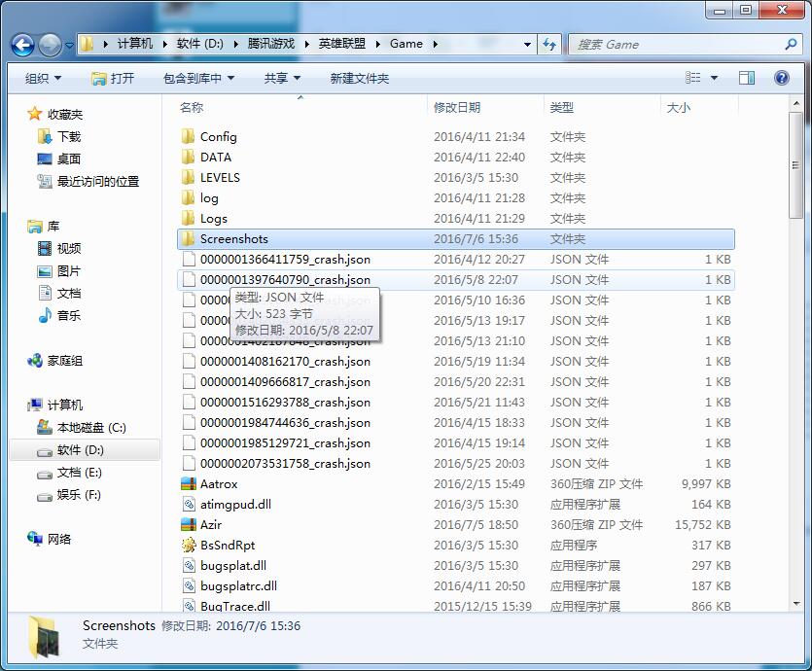Open the 包含到库中 dropdown menu
The image size is (812, 671).
tap(198, 78)
